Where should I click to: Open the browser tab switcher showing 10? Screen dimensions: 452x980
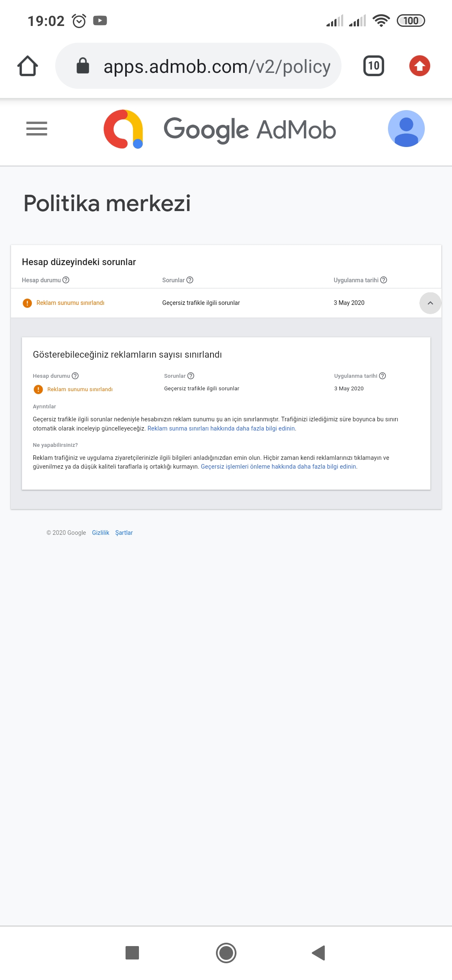[x=373, y=66]
